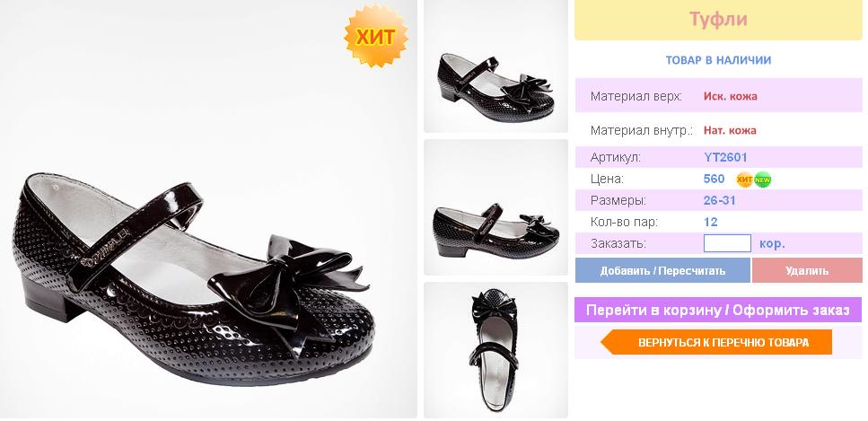Click the small ХИТ icon next to price
Screen dimensions: 868x421
744,180
